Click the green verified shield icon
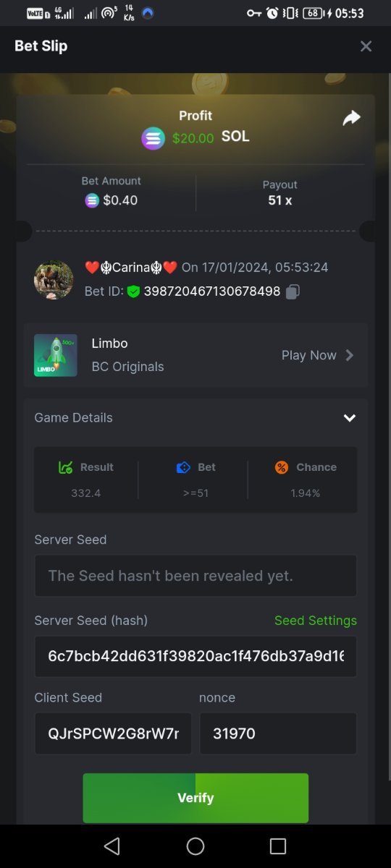Image resolution: width=391 pixels, height=868 pixels. tap(133, 292)
